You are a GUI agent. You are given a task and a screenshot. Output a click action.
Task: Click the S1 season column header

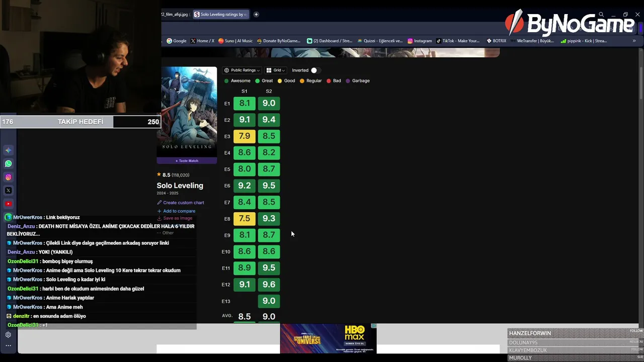pos(245,92)
